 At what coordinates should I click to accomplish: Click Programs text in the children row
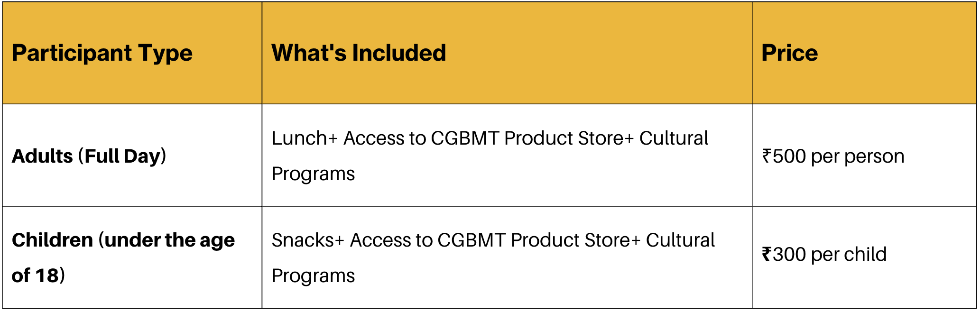coord(313,276)
